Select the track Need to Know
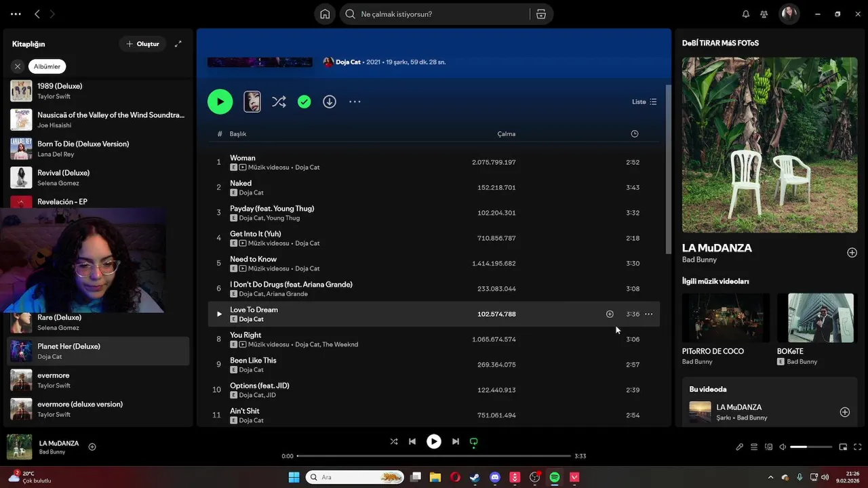Image resolution: width=868 pixels, height=488 pixels. [433, 263]
